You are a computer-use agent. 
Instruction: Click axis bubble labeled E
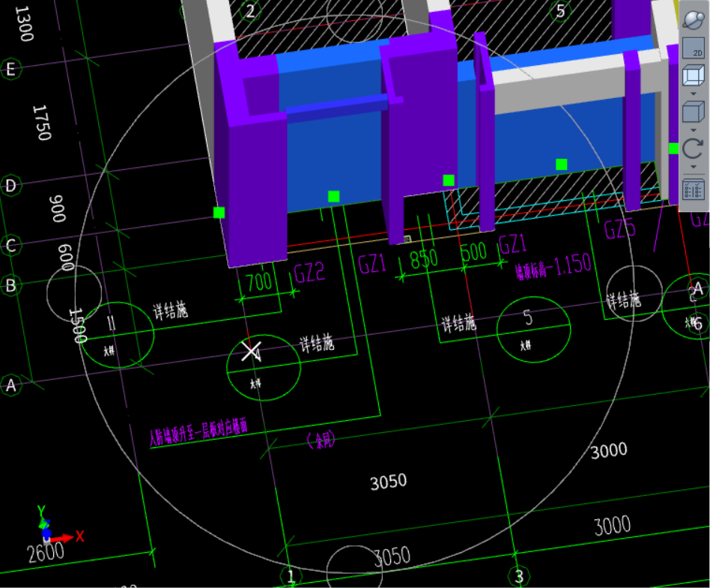tap(10, 70)
